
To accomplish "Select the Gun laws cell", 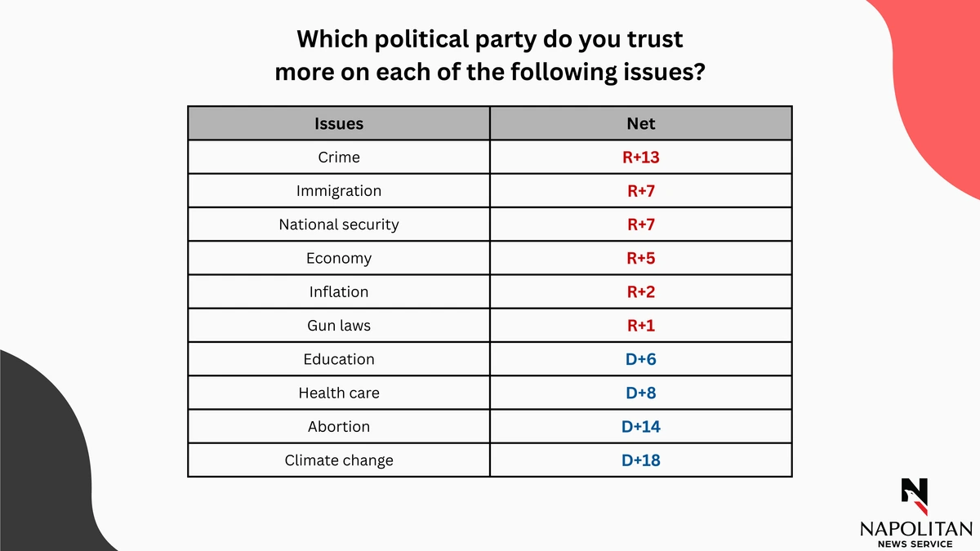I will tap(339, 325).
